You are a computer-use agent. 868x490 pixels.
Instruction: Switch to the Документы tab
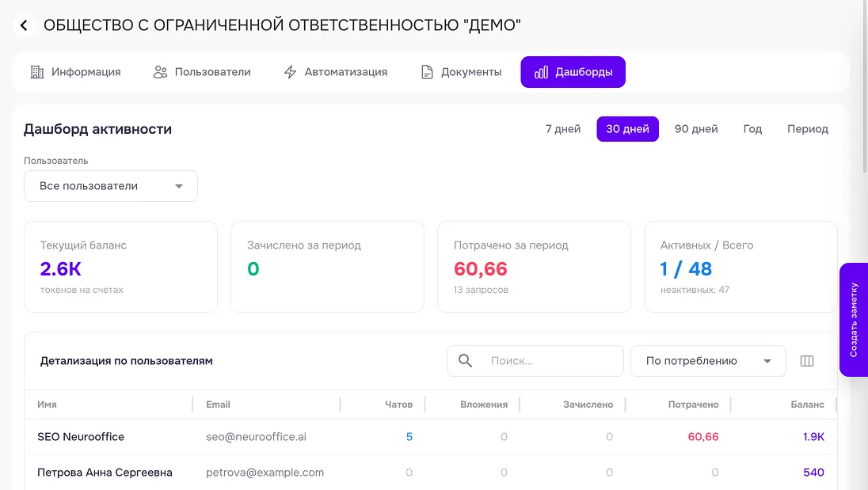pyautogui.click(x=461, y=72)
